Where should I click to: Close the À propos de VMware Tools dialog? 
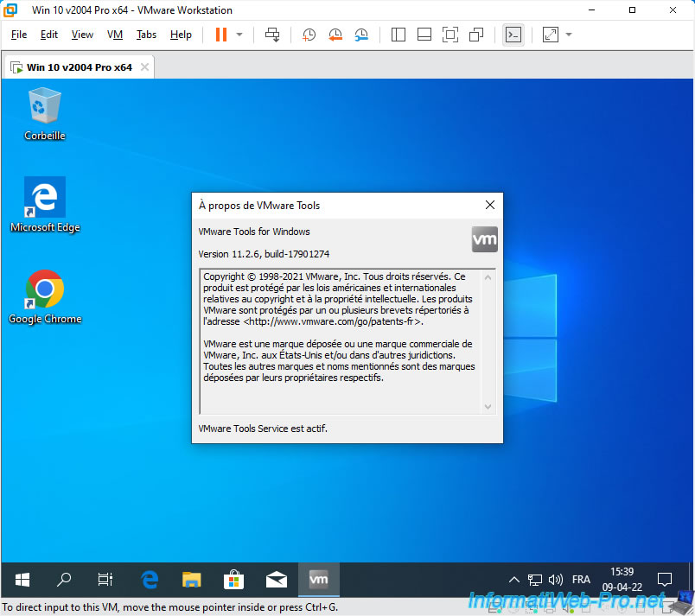tap(490, 205)
